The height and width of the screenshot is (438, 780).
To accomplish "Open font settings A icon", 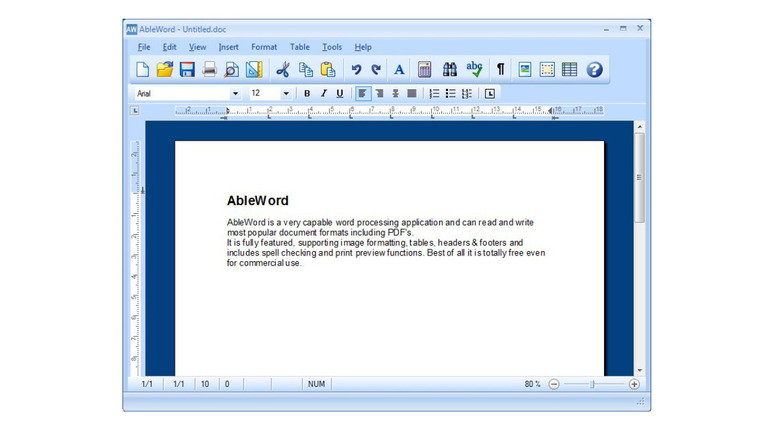I will click(x=399, y=70).
